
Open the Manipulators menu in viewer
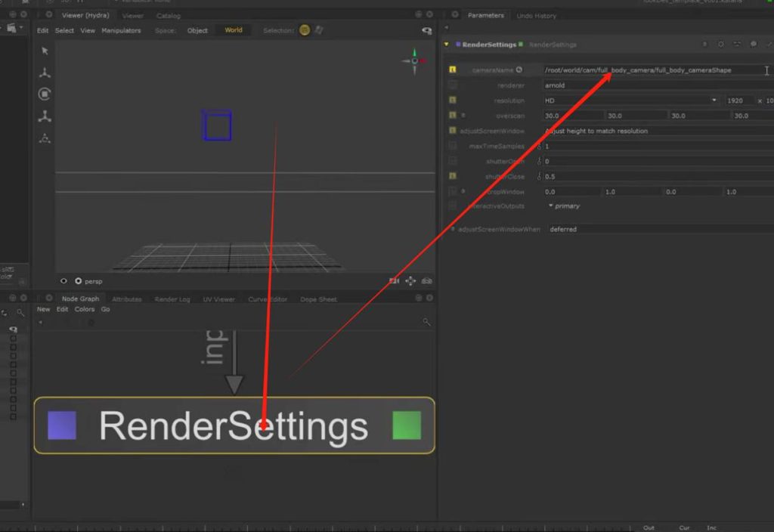pos(122,30)
